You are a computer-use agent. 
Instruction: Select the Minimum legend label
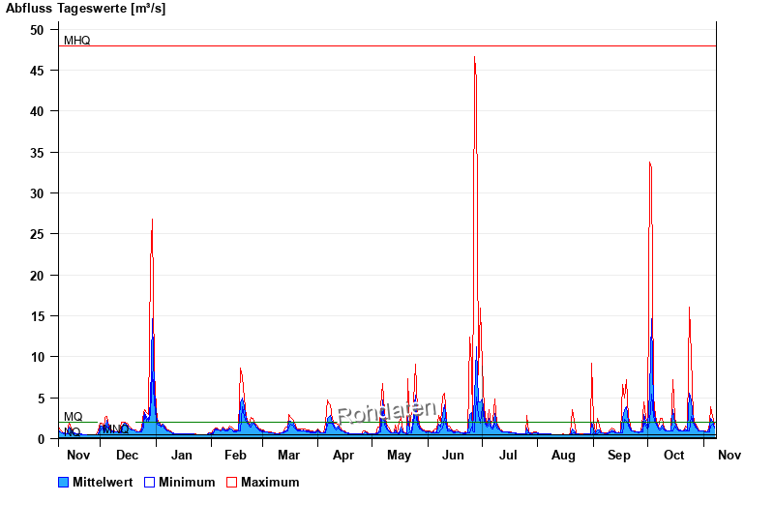pos(187,482)
